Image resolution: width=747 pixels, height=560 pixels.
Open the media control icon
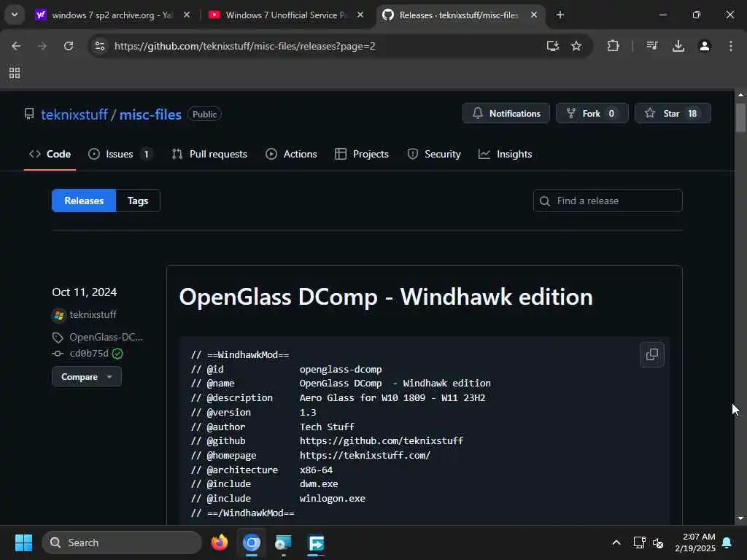[652, 46]
